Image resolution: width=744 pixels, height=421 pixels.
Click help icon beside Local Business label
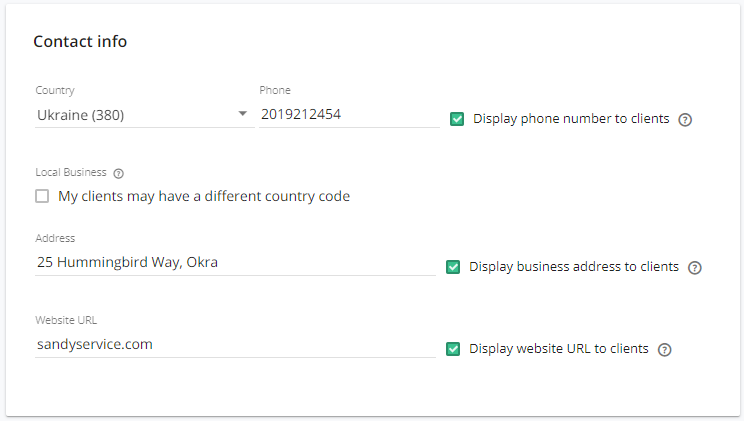119,173
